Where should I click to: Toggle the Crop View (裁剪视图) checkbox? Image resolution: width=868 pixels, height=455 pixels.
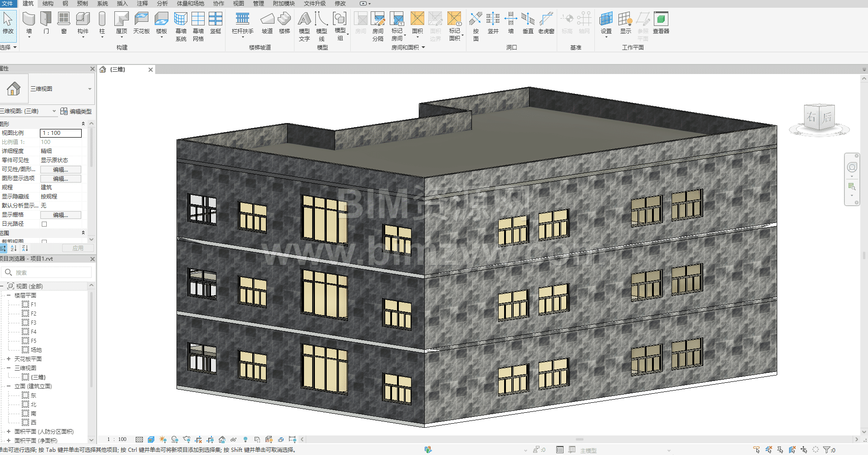click(x=44, y=242)
